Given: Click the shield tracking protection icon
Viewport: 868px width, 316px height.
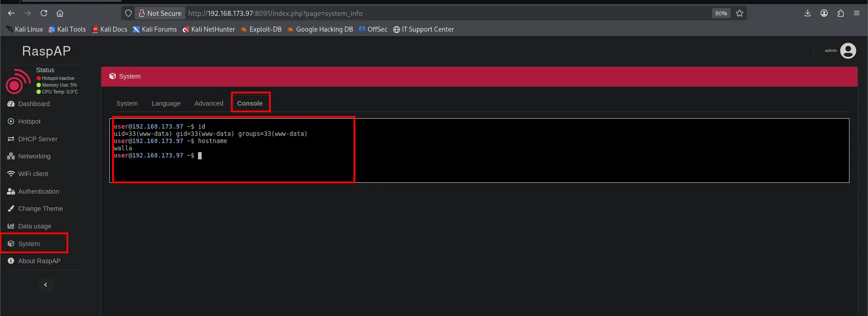Looking at the screenshot, I should point(128,14).
